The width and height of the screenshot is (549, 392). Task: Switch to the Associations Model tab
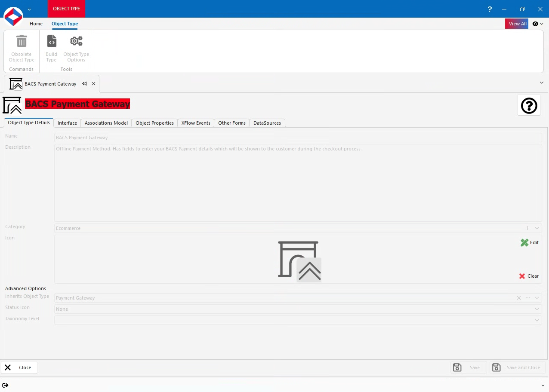(x=106, y=123)
